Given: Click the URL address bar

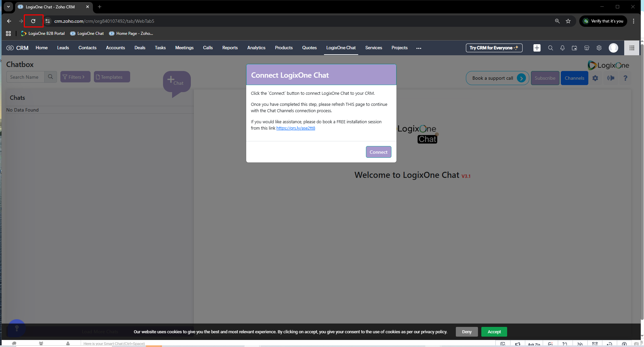Looking at the screenshot, I should 302,21.
